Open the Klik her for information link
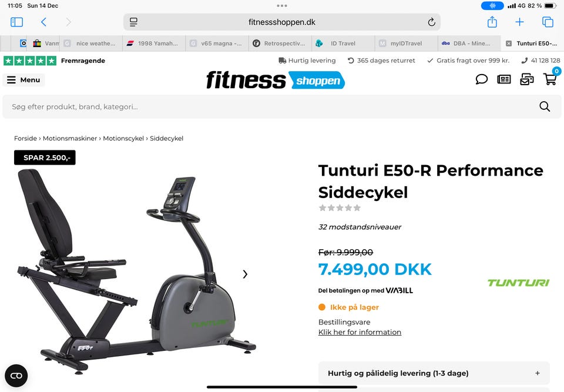Screen dimensions: 564x392 (x=360, y=332)
